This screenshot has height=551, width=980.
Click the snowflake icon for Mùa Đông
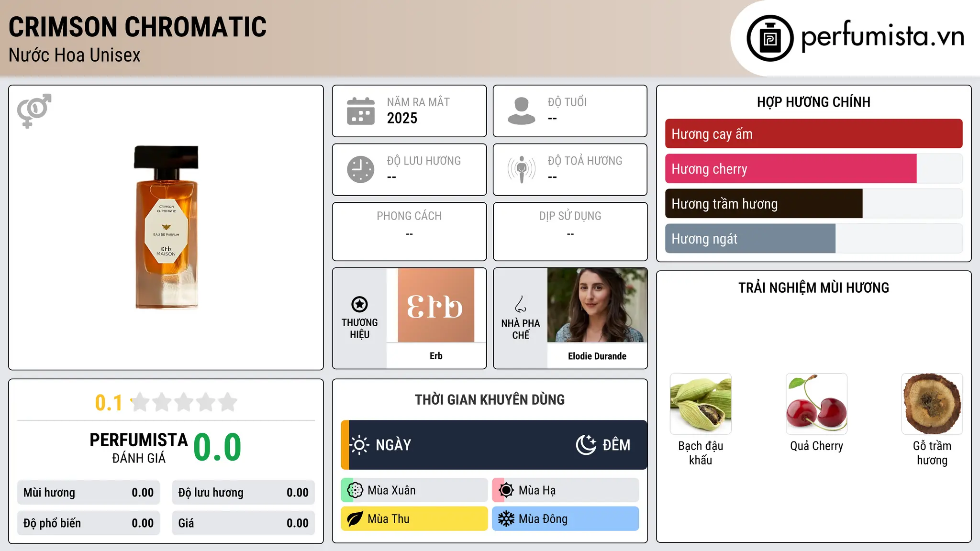click(x=506, y=519)
